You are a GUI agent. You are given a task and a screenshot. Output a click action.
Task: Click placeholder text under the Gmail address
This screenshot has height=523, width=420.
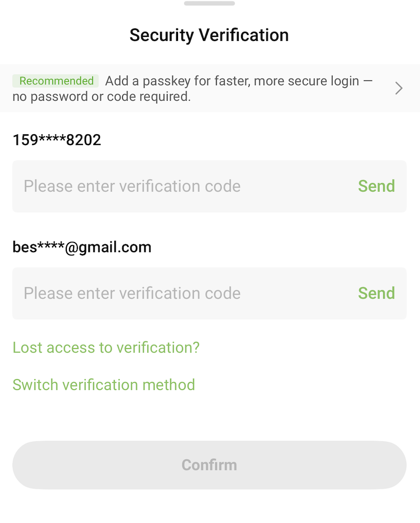[132, 293]
